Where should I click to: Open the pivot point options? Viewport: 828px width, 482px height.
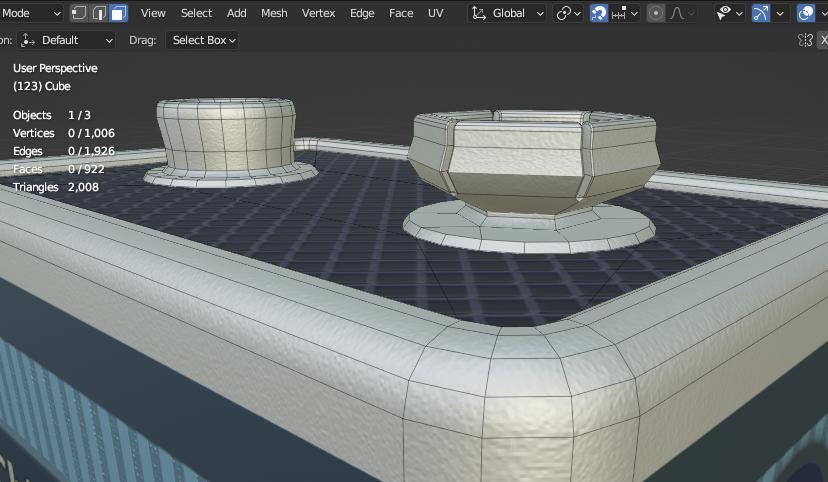[569, 13]
